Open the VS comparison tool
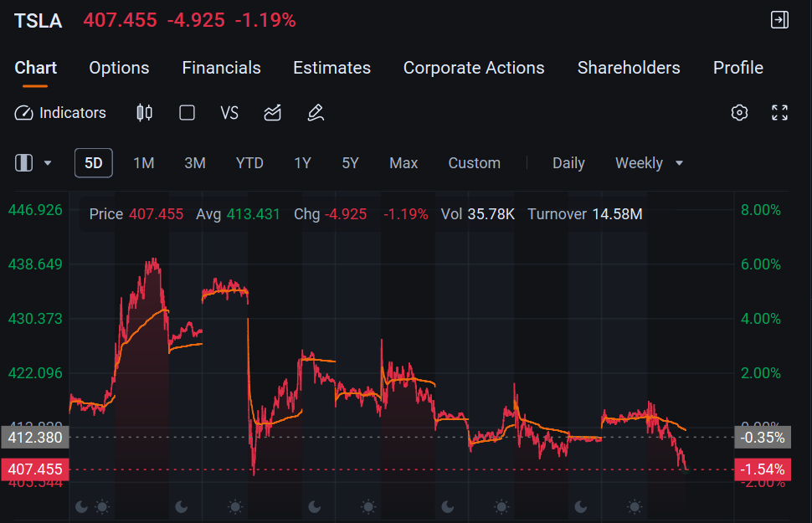 point(229,113)
